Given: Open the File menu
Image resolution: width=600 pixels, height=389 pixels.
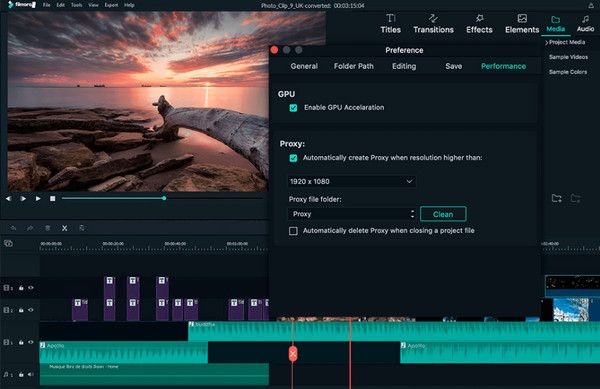Looking at the screenshot, I should 47,5.
